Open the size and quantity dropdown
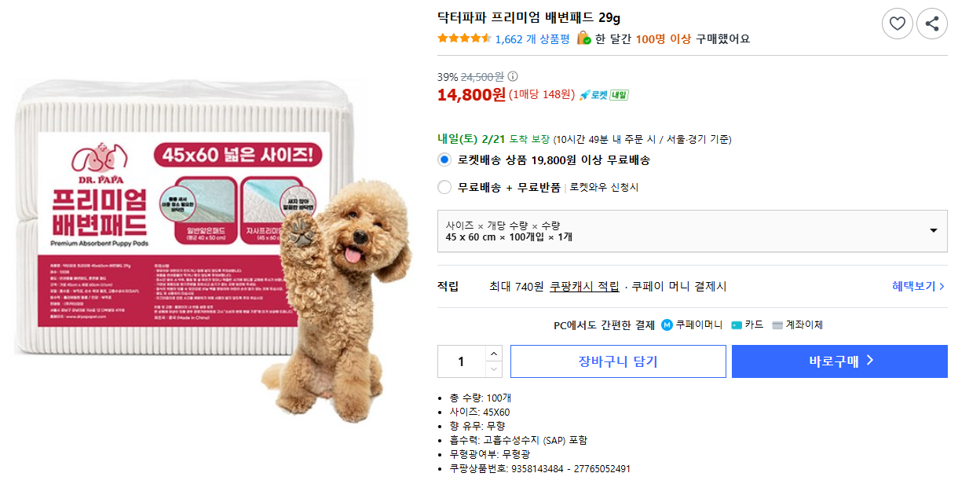Screen dimensions: 980x484 [693, 231]
